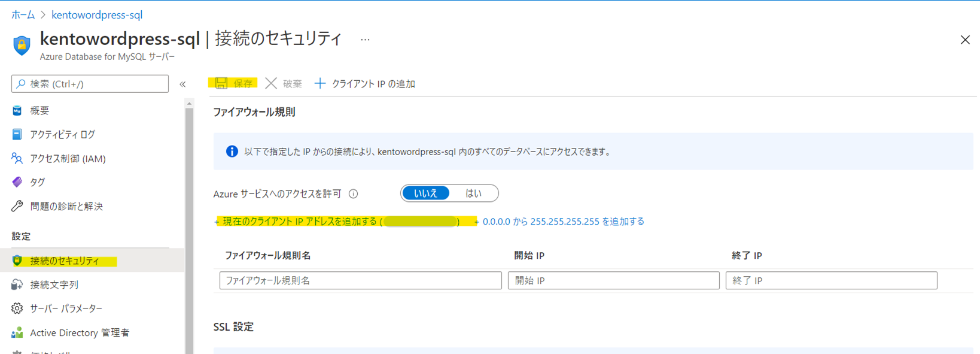Screen dimensions: 980x354
Task: Select 接続文字列 menu item
Action: [54, 285]
